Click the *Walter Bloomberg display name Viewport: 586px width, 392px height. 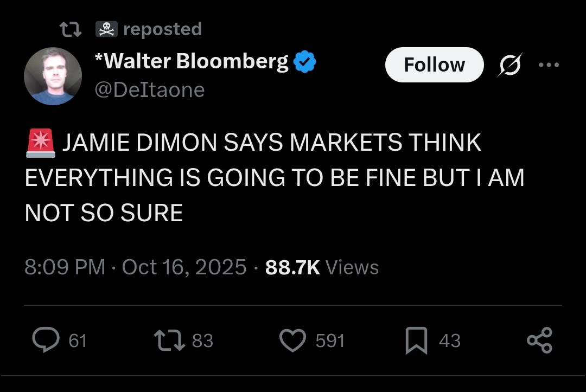click(x=192, y=61)
